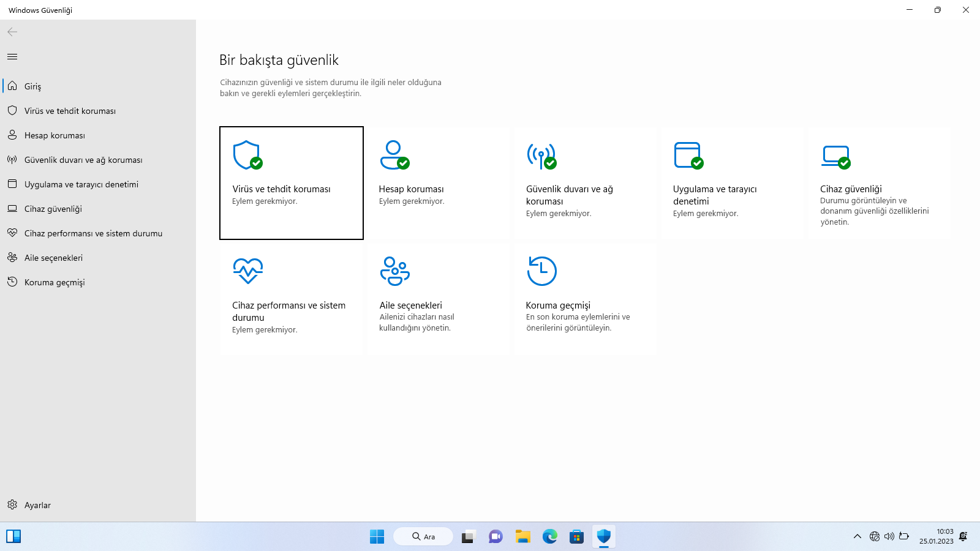
Task: Click the Cihaz performansı heart icon tile
Action: coord(247,271)
